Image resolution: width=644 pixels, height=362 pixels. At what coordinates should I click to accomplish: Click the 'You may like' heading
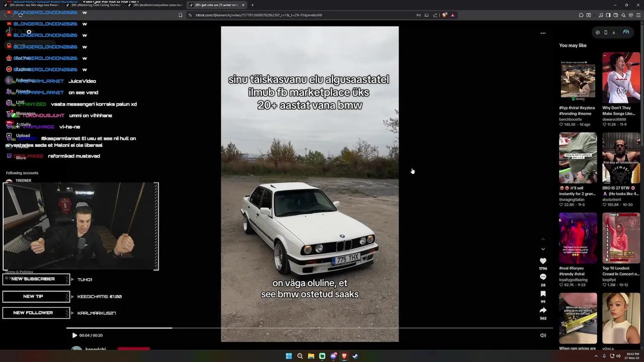(x=573, y=45)
